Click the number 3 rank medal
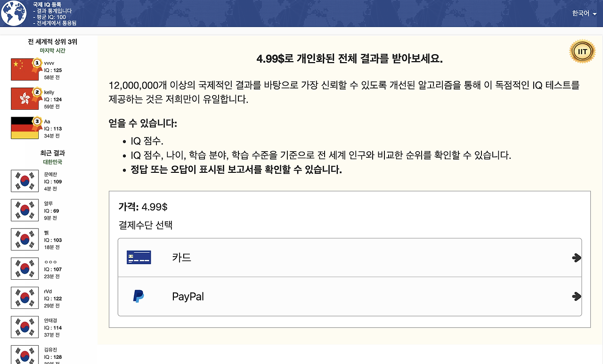The width and height of the screenshot is (603, 364). tap(37, 122)
